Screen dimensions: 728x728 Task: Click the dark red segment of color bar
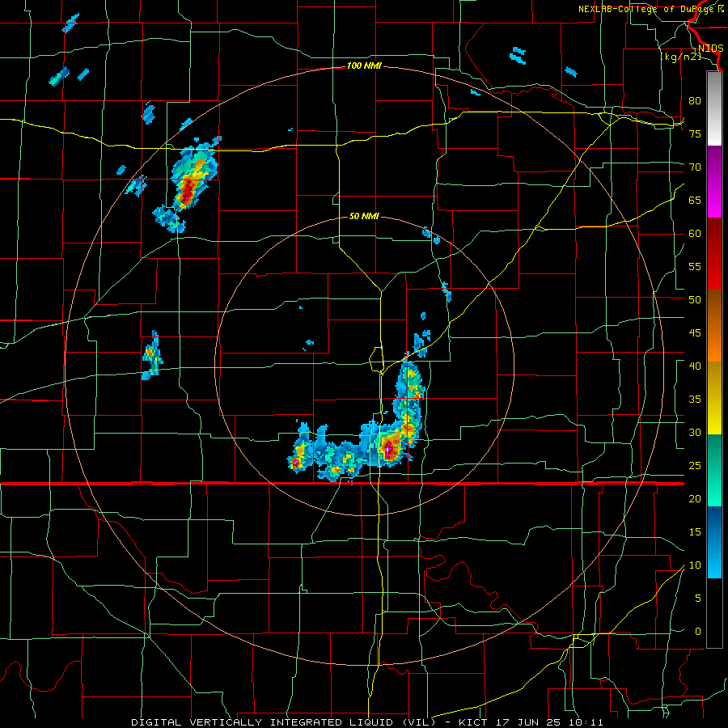(714, 253)
